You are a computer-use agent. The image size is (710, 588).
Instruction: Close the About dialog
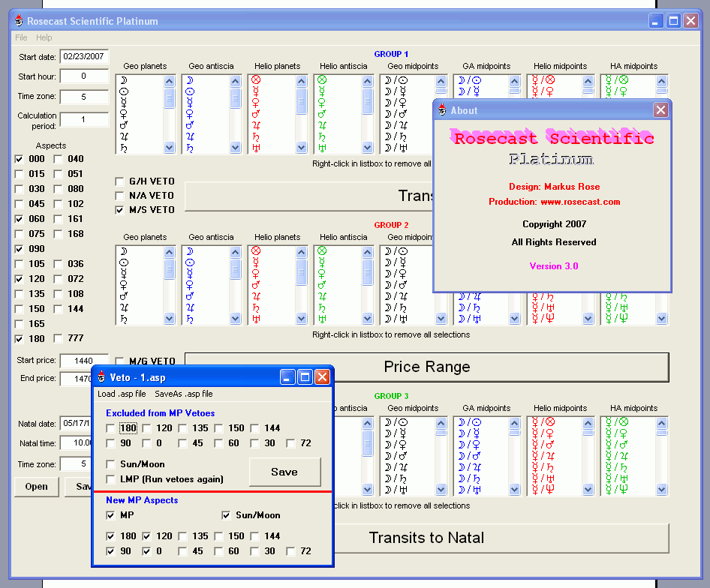pos(660,110)
